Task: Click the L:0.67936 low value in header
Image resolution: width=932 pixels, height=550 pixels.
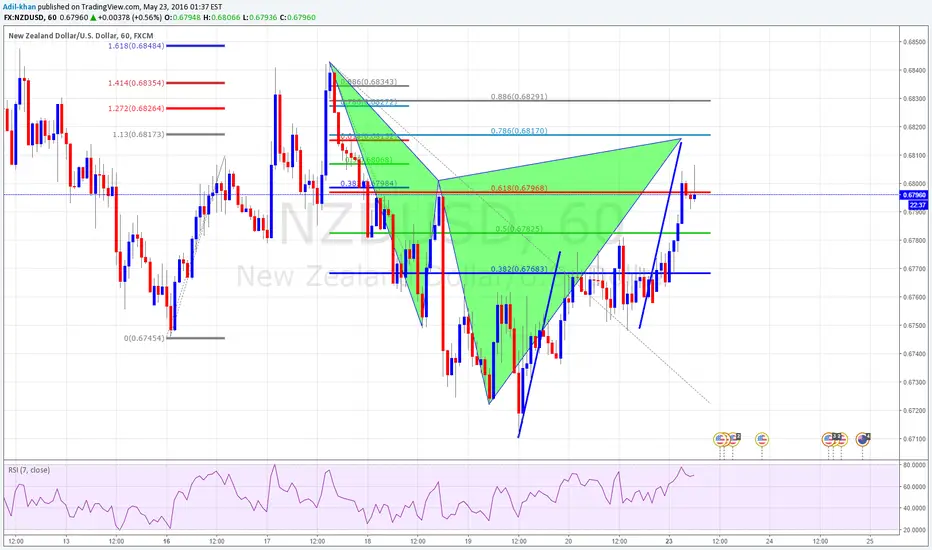Action: (260, 17)
